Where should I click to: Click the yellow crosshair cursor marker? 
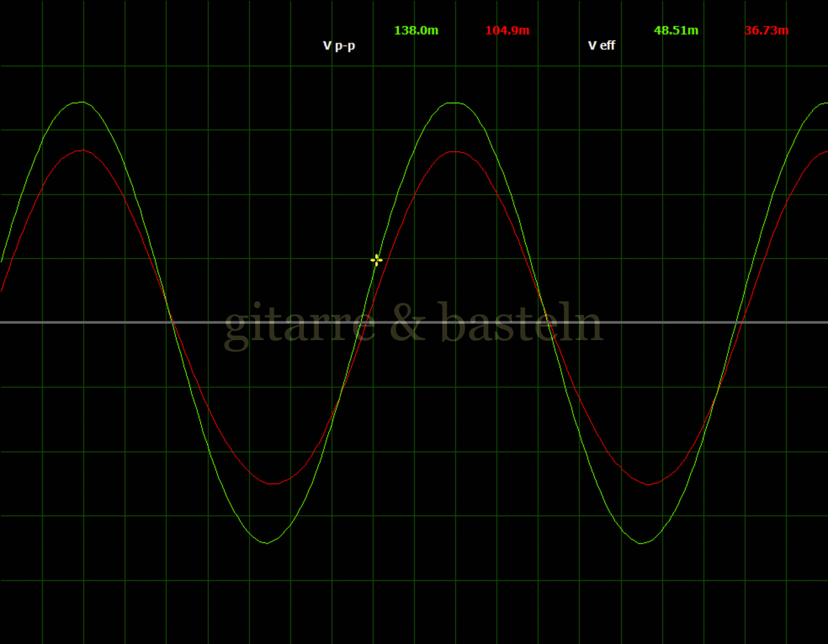(x=376, y=260)
